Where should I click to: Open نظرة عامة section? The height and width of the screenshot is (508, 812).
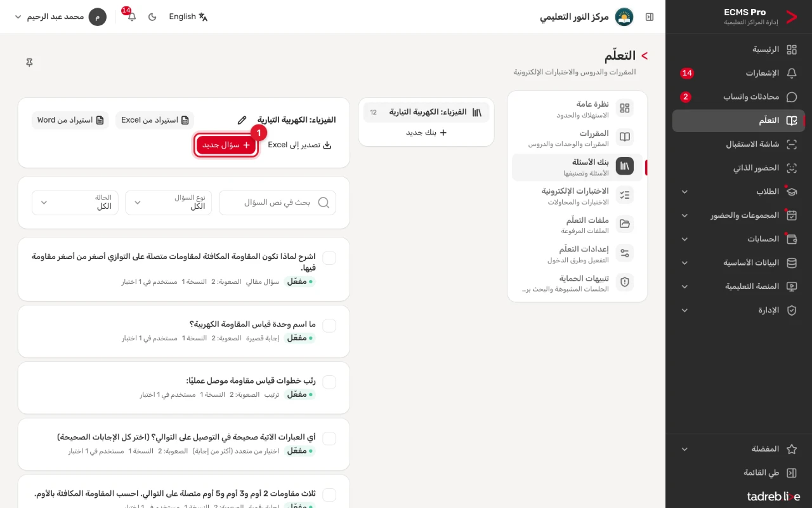(577, 109)
